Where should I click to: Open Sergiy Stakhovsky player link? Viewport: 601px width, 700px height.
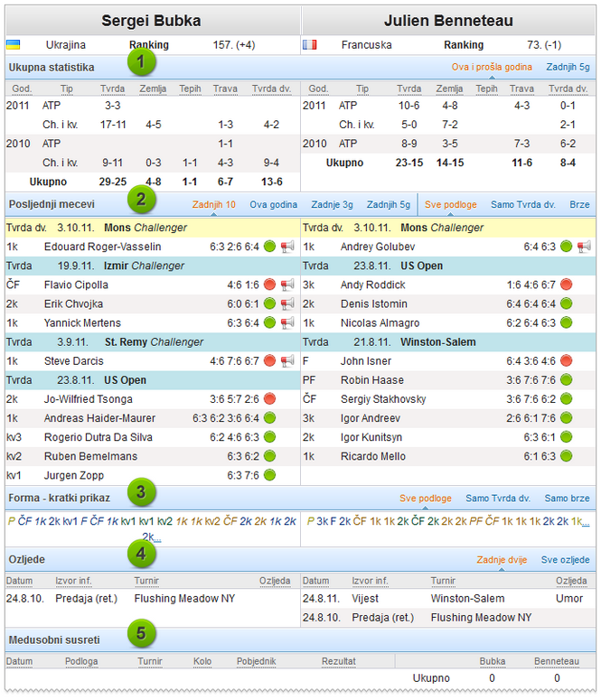[383, 399]
